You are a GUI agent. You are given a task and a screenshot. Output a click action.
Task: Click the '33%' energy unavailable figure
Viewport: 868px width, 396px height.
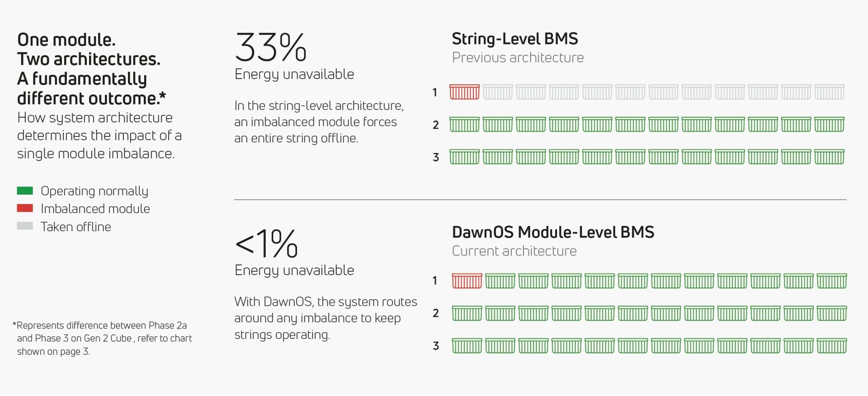[270, 47]
